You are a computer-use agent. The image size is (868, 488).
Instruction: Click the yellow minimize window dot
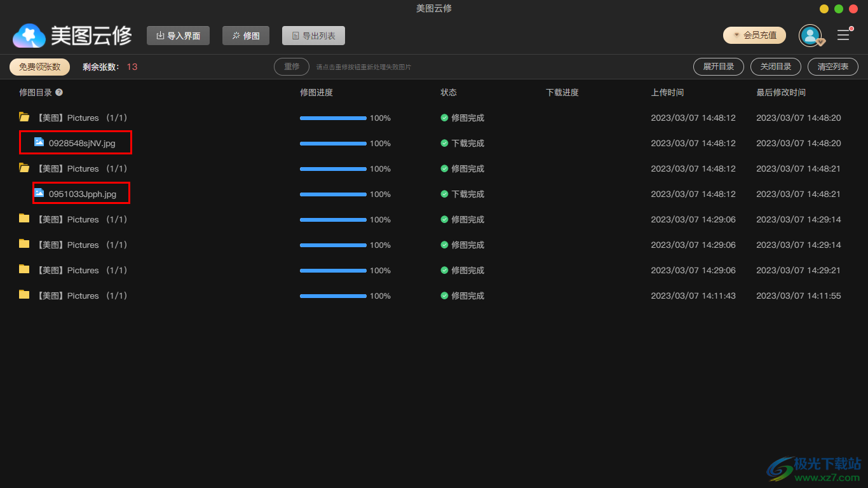824,9
